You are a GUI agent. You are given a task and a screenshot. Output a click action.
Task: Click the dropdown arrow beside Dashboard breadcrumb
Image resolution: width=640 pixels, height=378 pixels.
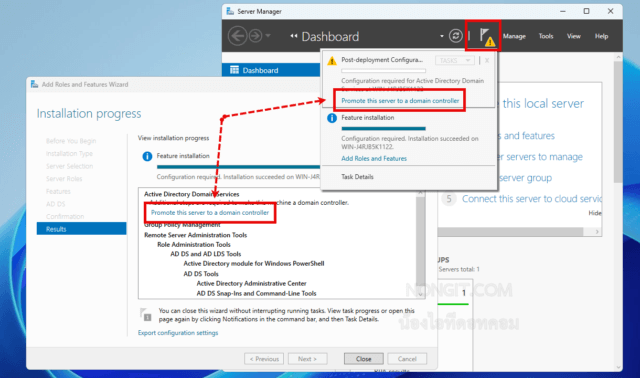442,36
